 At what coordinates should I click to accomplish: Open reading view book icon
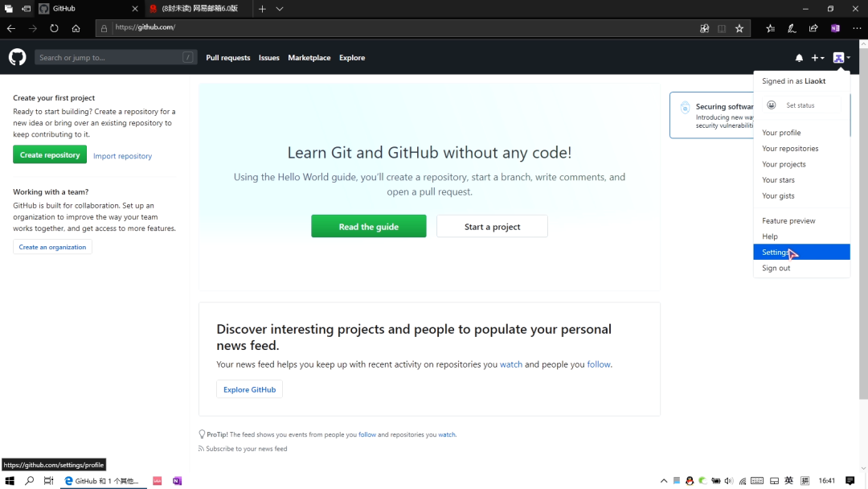tap(721, 28)
